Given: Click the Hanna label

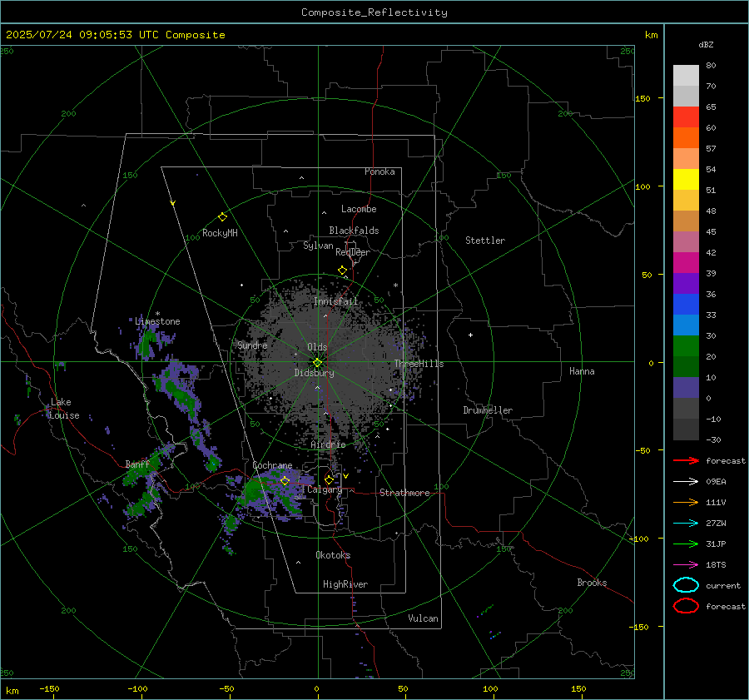Looking at the screenshot, I should tap(582, 371).
